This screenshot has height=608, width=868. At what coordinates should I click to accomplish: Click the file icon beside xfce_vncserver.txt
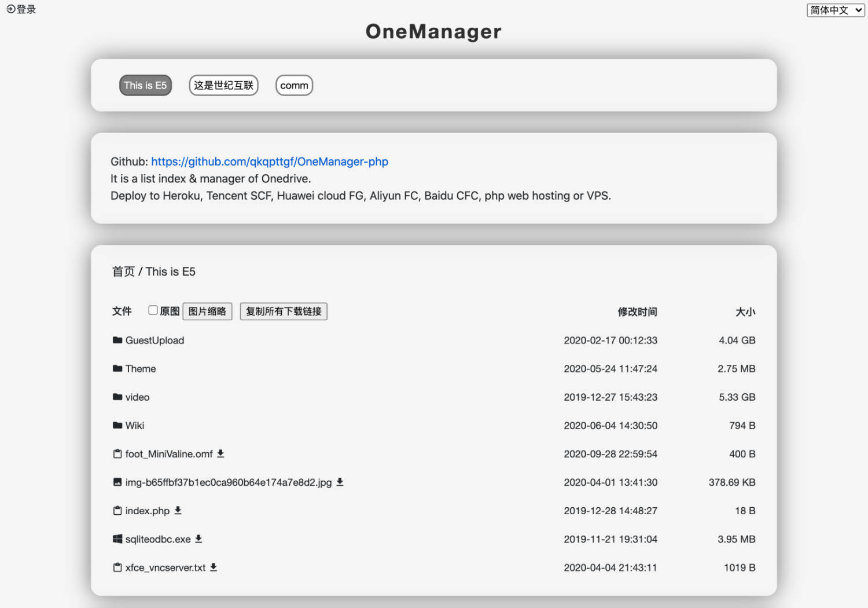tap(117, 567)
